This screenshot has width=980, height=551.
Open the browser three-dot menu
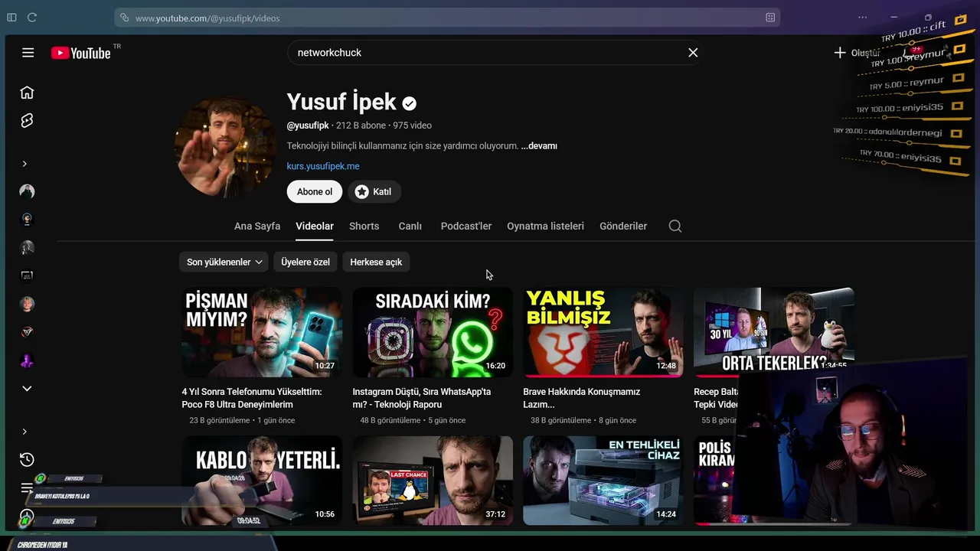[x=863, y=18]
